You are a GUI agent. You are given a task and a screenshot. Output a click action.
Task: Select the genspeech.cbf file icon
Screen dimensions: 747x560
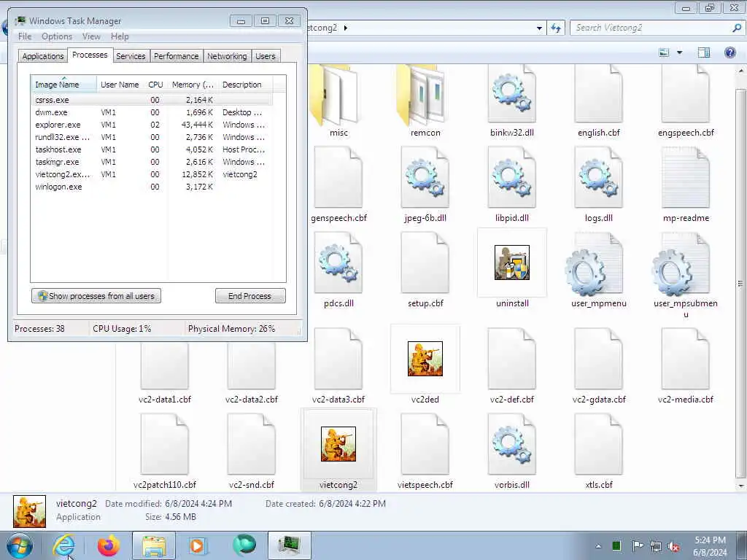pyautogui.click(x=338, y=177)
